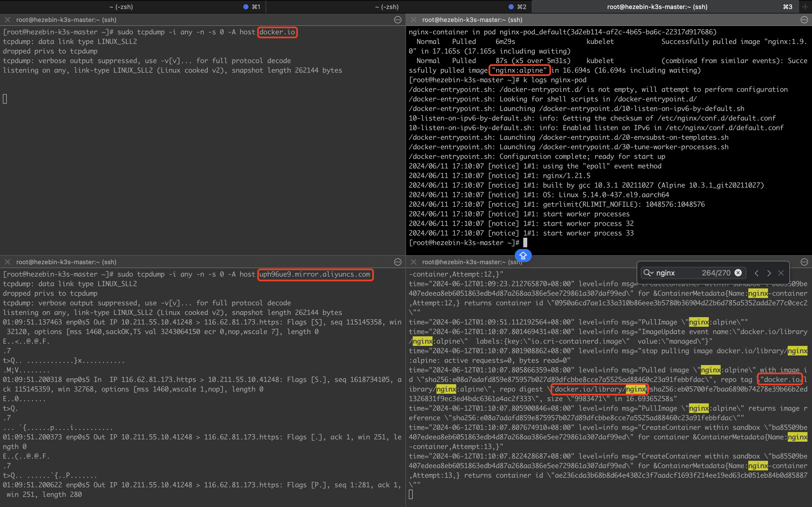Expand search options magnifier dropdown

click(648, 273)
